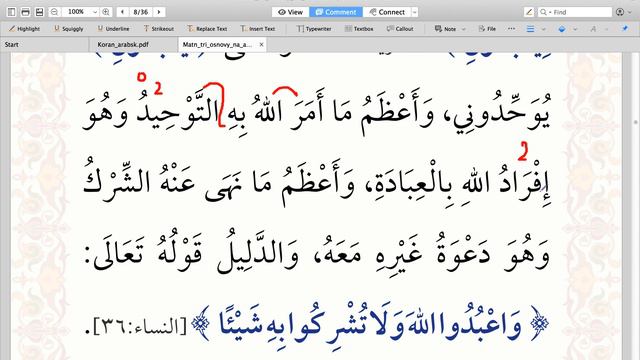
Task: Select the Squiggly tool
Action: tap(69, 29)
